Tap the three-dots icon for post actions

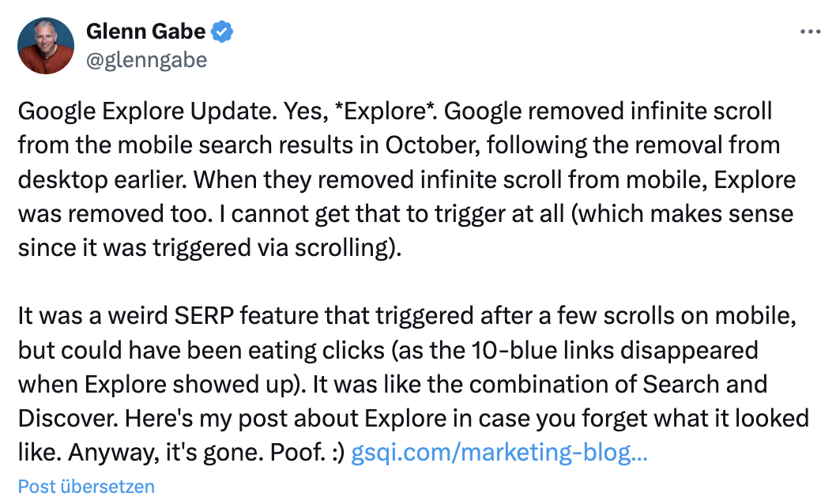pyautogui.click(x=810, y=30)
